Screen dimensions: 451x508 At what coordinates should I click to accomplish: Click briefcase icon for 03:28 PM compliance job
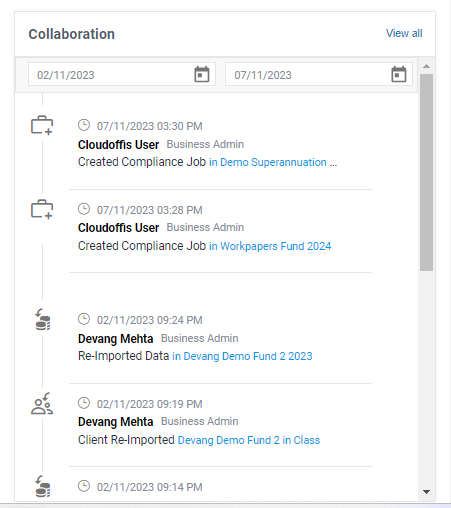42,209
